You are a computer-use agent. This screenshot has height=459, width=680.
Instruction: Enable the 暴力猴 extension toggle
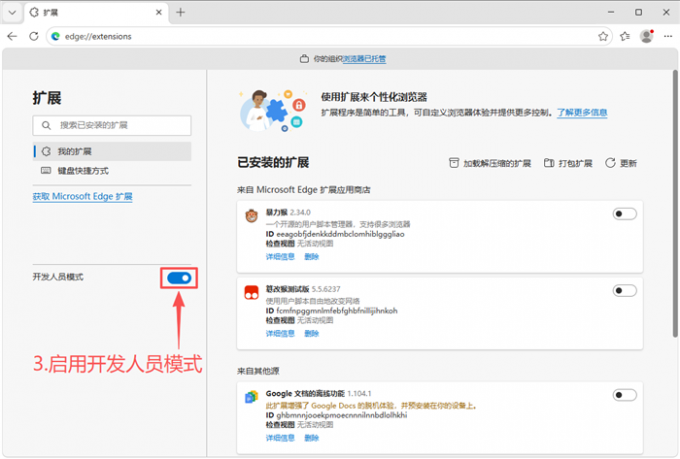(624, 214)
